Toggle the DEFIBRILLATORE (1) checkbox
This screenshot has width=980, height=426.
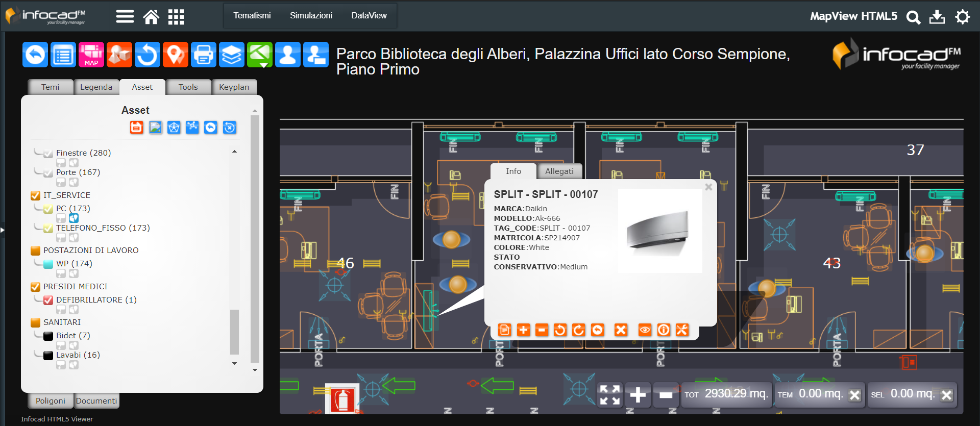pos(48,300)
